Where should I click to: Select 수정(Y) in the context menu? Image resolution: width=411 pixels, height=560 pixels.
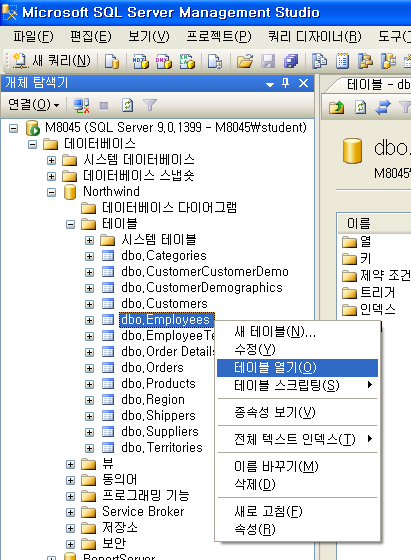point(297,349)
